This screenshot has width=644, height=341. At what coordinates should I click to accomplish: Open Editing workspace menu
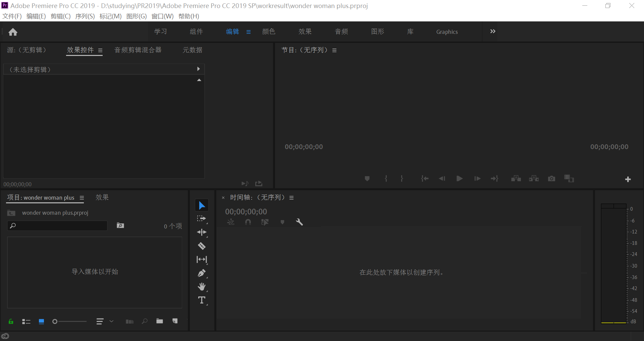(x=248, y=32)
